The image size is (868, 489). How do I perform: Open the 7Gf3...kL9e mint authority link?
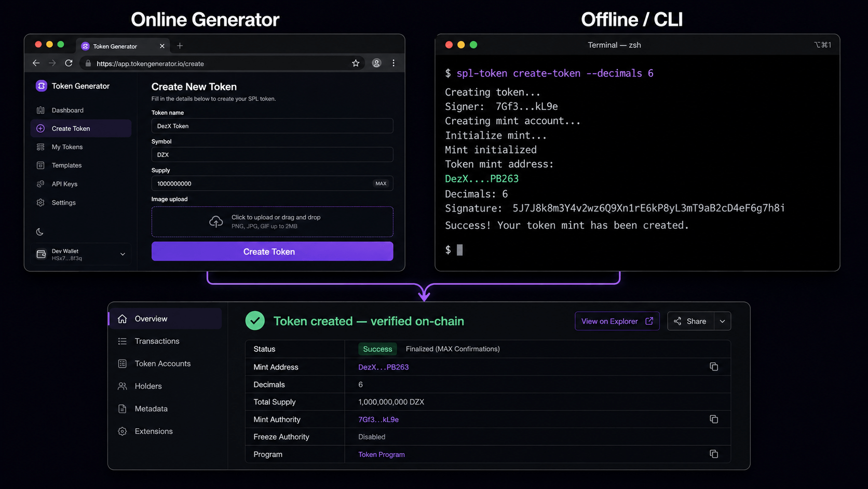378,419
